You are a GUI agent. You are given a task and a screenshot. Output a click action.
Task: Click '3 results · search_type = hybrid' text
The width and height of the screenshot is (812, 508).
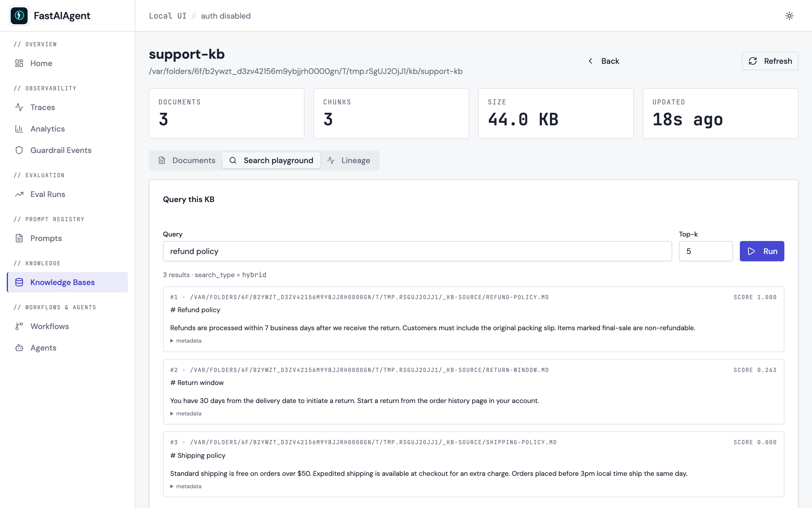pyautogui.click(x=214, y=275)
